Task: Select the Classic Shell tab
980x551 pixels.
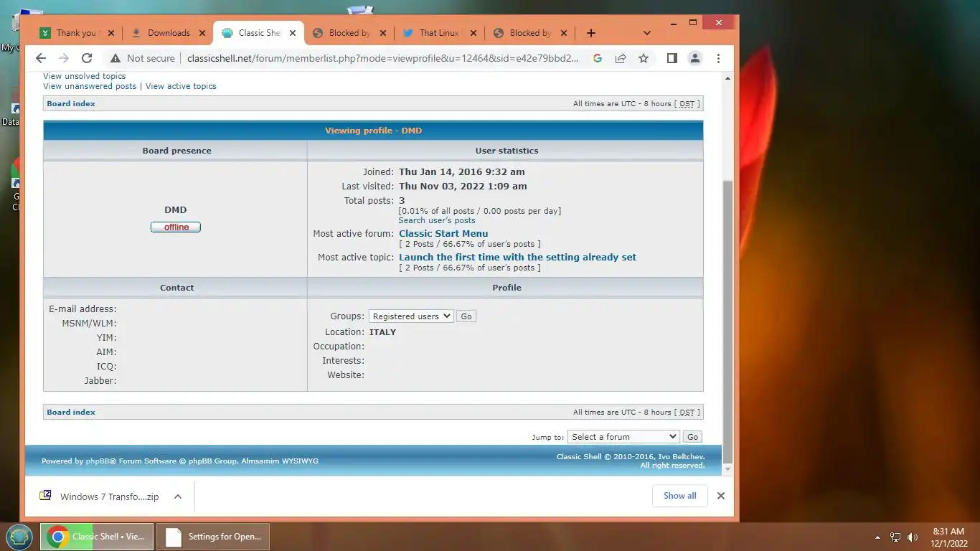Action: click(258, 33)
